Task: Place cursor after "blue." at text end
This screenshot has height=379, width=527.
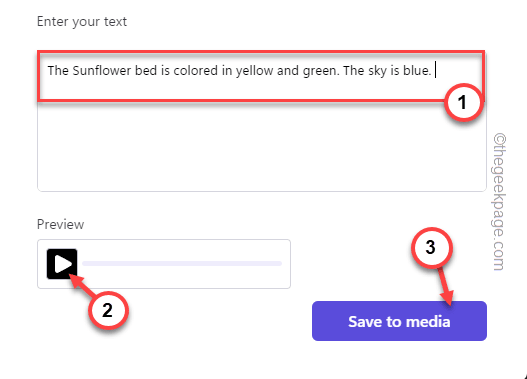Action: click(434, 71)
